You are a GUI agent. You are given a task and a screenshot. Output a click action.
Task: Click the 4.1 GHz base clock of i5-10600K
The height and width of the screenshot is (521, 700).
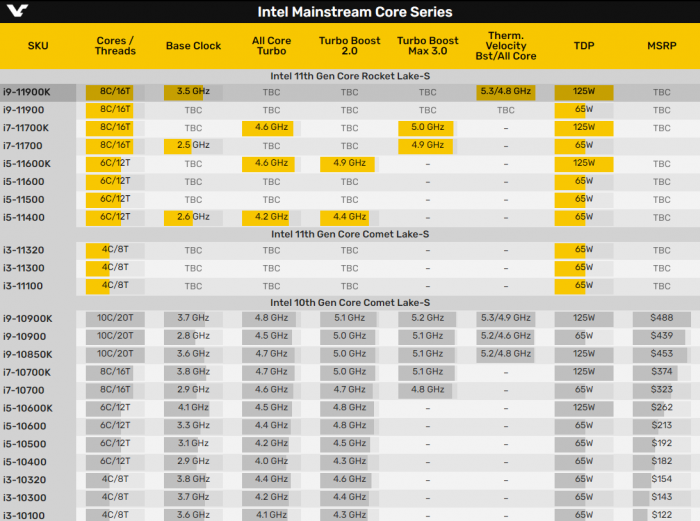pos(193,408)
